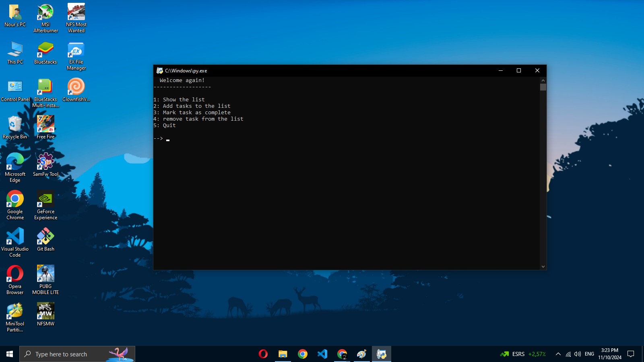
Task: Select the This PC desktop icon
Action: click(15, 53)
